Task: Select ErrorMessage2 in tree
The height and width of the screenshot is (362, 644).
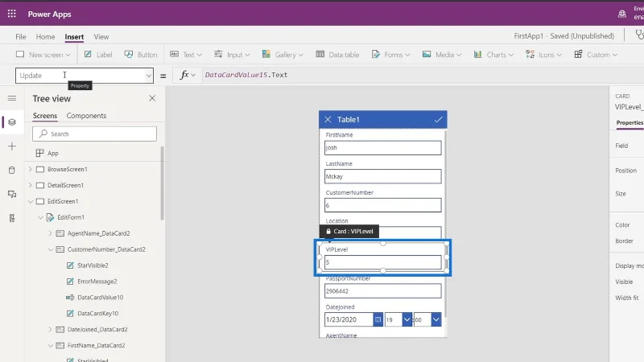Action: click(97, 281)
